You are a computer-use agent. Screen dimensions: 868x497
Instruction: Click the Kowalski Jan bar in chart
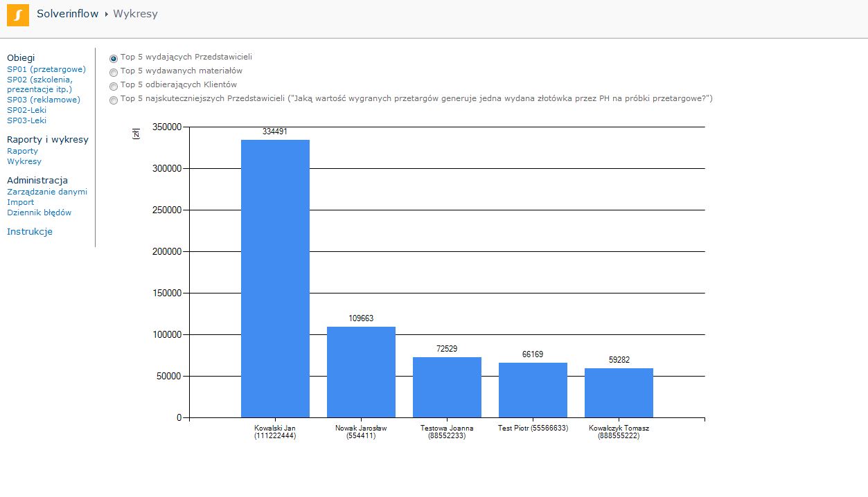click(x=275, y=278)
